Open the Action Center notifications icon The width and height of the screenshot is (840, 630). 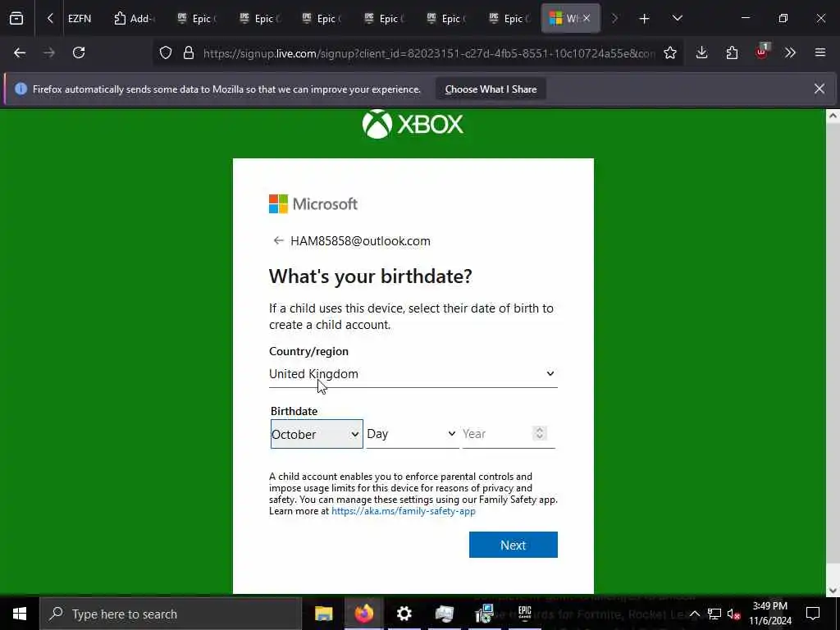(813, 614)
